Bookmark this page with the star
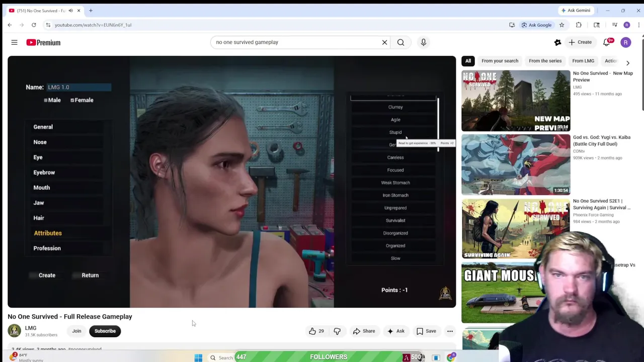This screenshot has height=362, width=644. pos(561,25)
